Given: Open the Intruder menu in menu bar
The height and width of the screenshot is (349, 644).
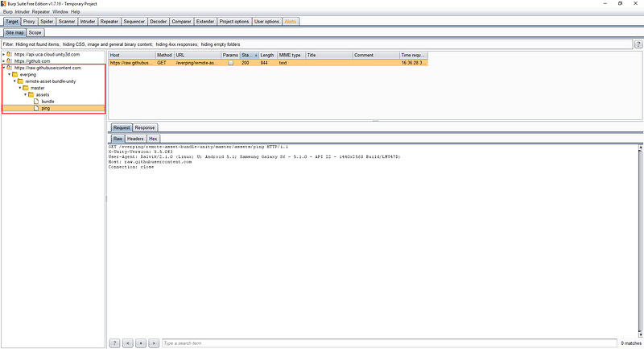Looking at the screenshot, I should click(23, 12).
